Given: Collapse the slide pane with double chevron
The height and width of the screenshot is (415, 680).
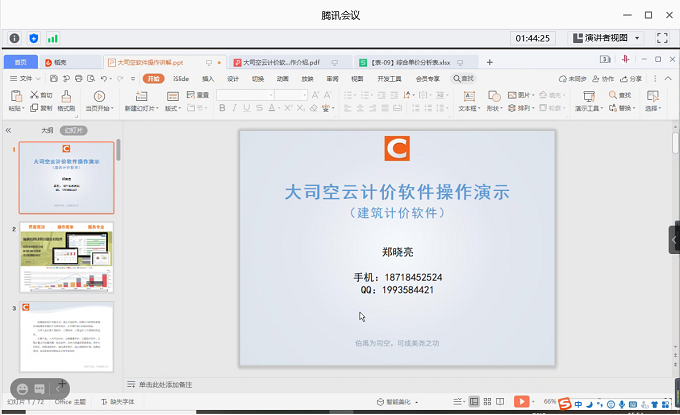Looking at the screenshot, I should pyautogui.click(x=8, y=131).
